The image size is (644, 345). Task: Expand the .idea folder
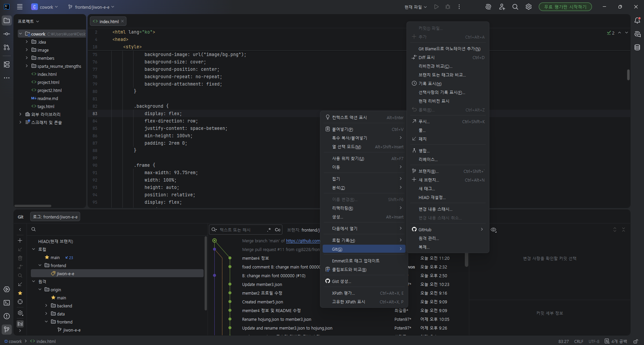pyautogui.click(x=27, y=42)
